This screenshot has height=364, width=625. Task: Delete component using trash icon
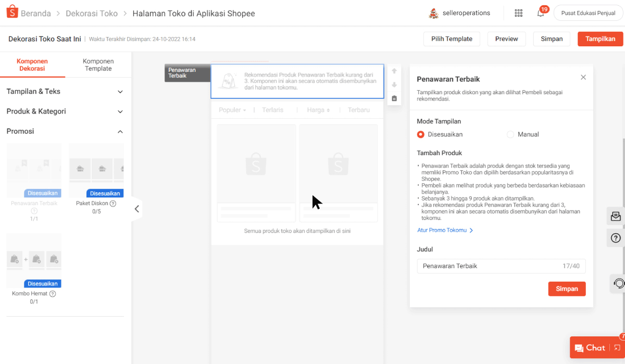pos(394,98)
